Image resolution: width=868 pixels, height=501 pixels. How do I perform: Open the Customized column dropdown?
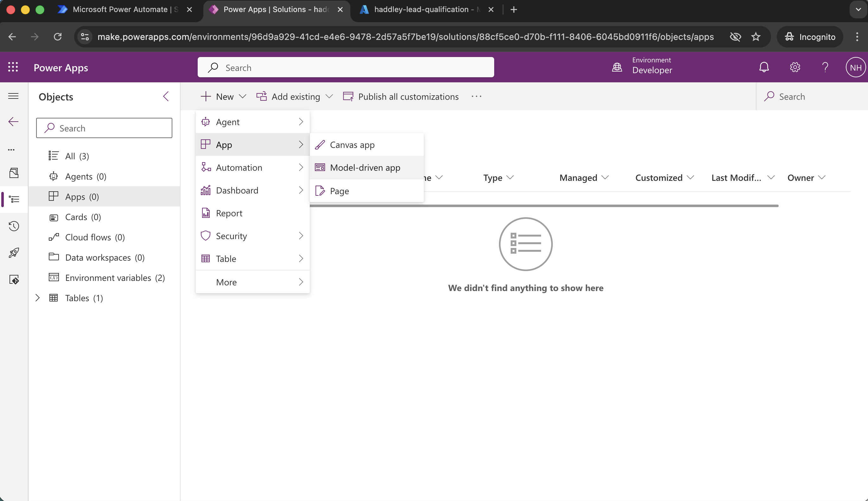[665, 178]
